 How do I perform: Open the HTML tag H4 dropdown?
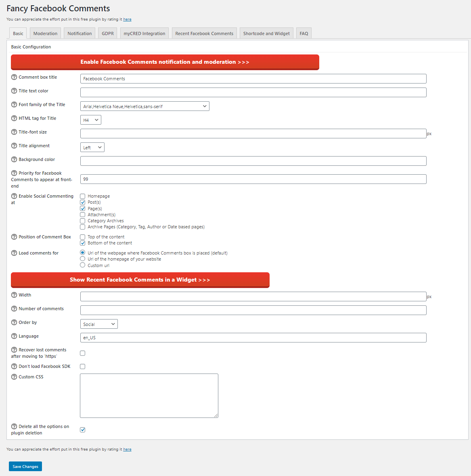click(91, 120)
